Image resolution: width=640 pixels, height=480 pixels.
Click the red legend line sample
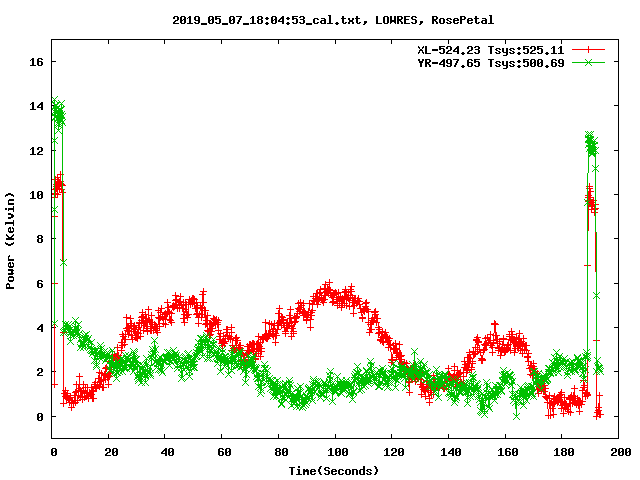(x=588, y=50)
